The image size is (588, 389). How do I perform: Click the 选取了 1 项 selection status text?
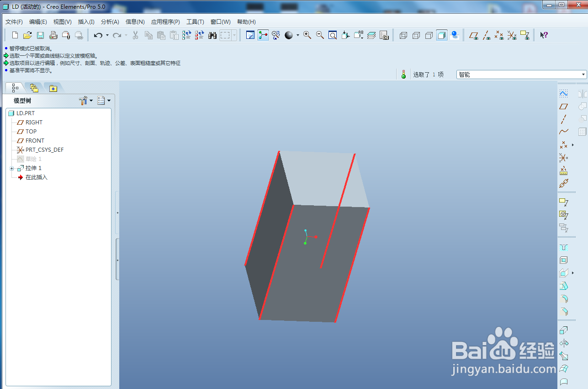428,75
